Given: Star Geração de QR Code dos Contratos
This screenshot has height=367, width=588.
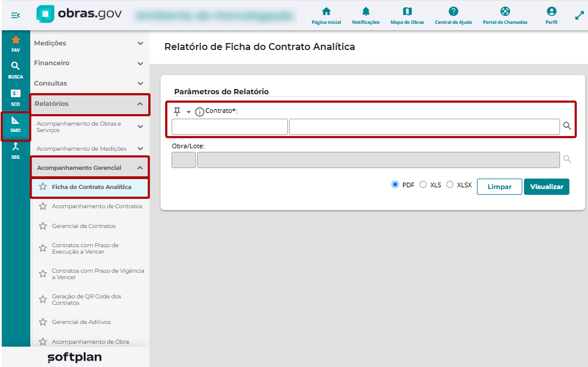Looking at the screenshot, I should (43, 299).
